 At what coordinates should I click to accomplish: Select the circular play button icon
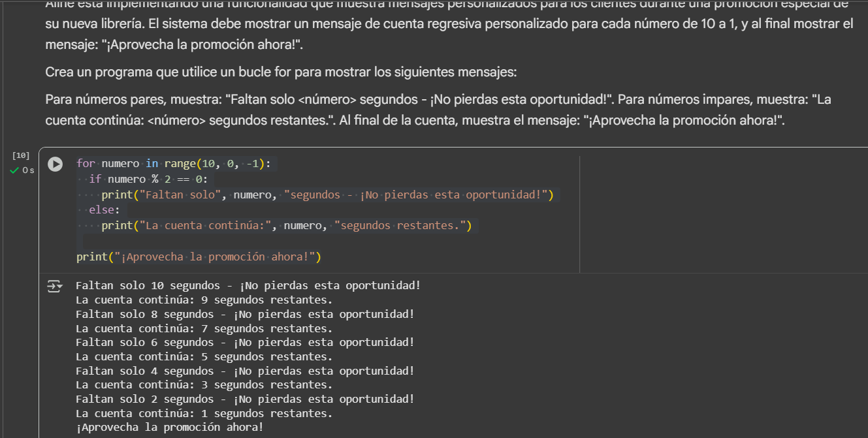tap(55, 164)
